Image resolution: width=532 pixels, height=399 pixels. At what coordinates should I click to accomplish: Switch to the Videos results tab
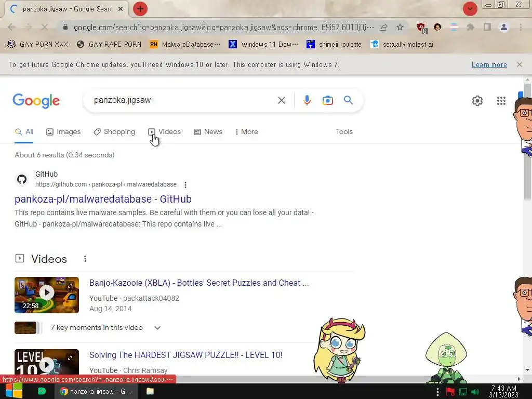pos(165,131)
